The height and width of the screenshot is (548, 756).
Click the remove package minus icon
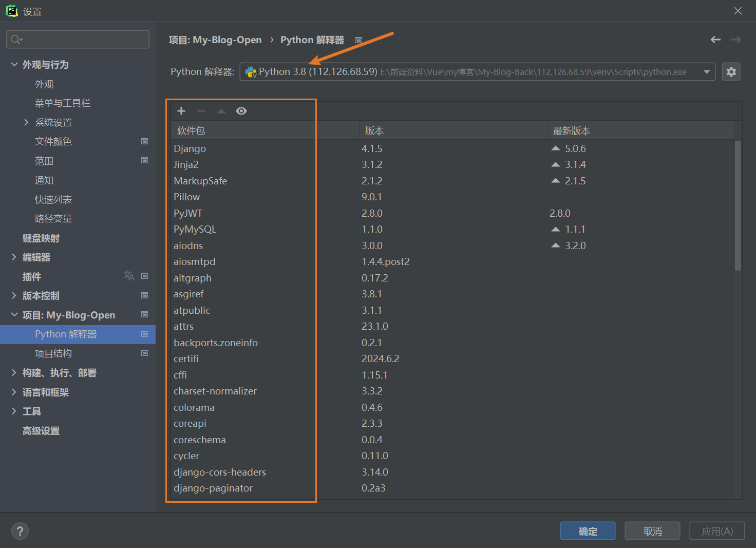pyautogui.click(x=201, y=111)
